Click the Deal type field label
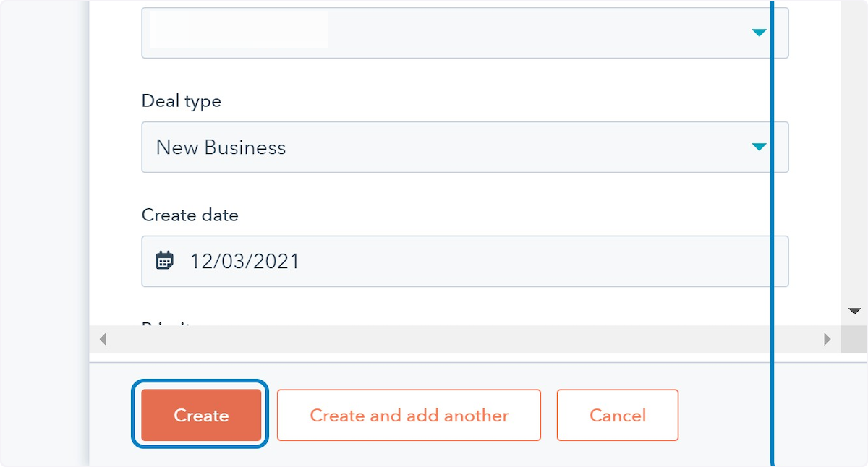 click(181, 101)
